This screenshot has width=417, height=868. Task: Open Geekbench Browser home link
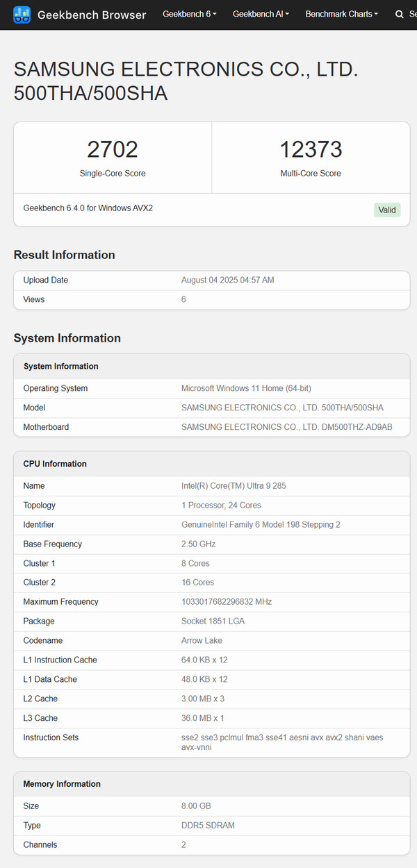point(92,15)
